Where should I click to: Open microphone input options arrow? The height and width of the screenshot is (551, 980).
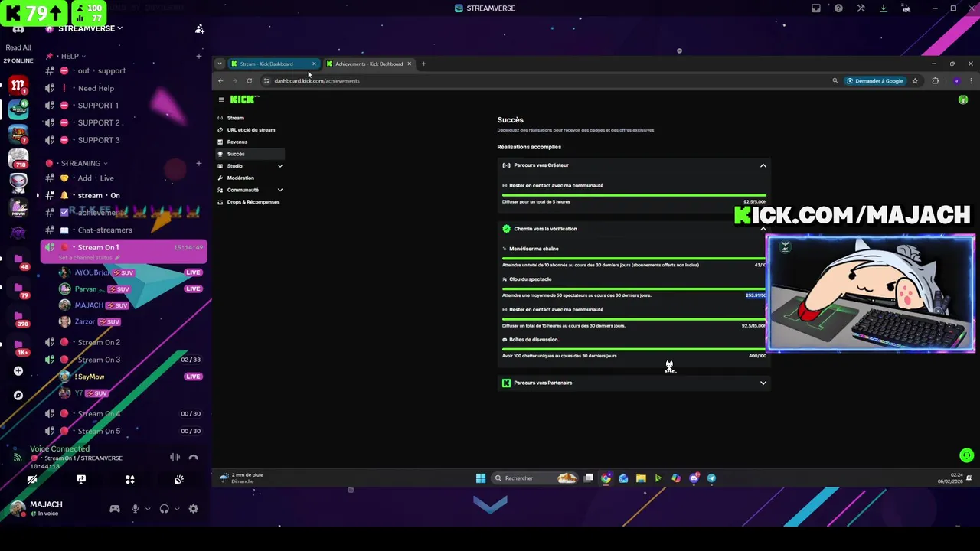[147, 509]
